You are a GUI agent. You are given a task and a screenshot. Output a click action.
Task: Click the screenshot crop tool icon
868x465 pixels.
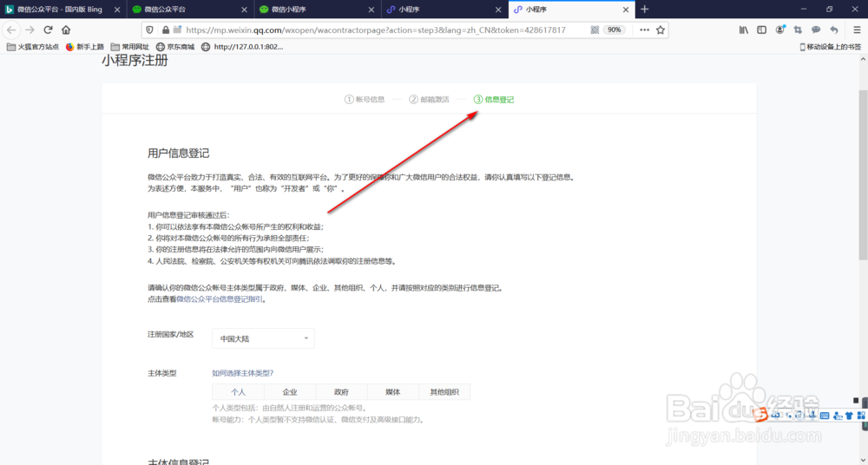(x=798, y=29)
